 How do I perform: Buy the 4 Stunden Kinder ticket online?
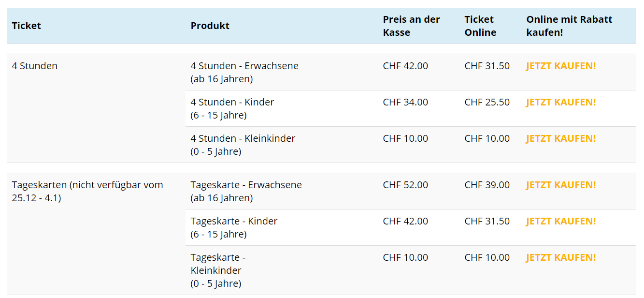click(x=560, y=102)
